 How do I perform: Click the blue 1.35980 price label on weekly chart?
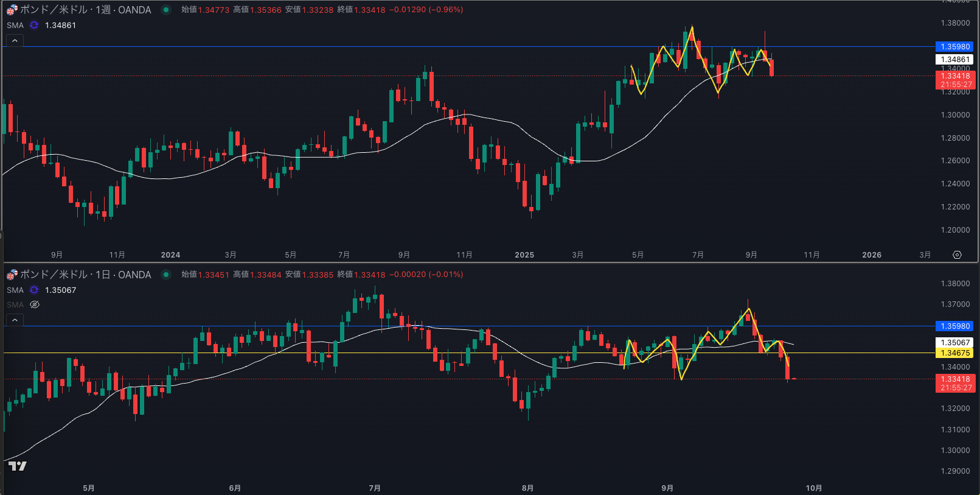955,47
